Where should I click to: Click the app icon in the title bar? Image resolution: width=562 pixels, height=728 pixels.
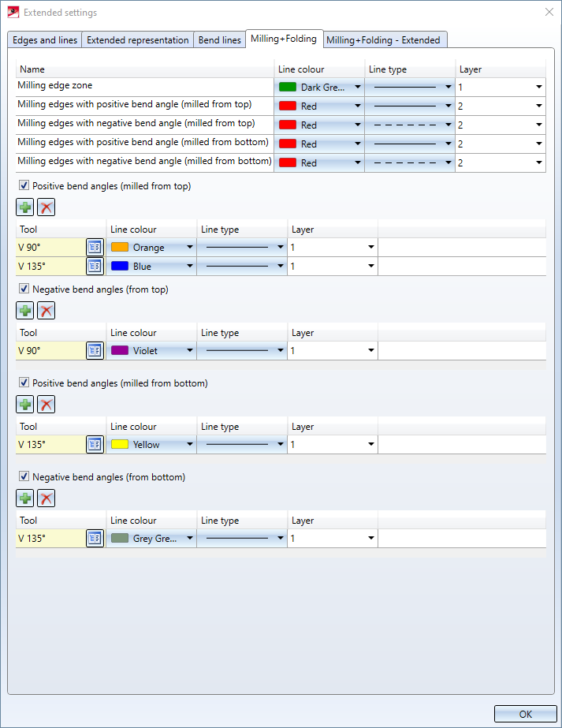pos(13,12)
